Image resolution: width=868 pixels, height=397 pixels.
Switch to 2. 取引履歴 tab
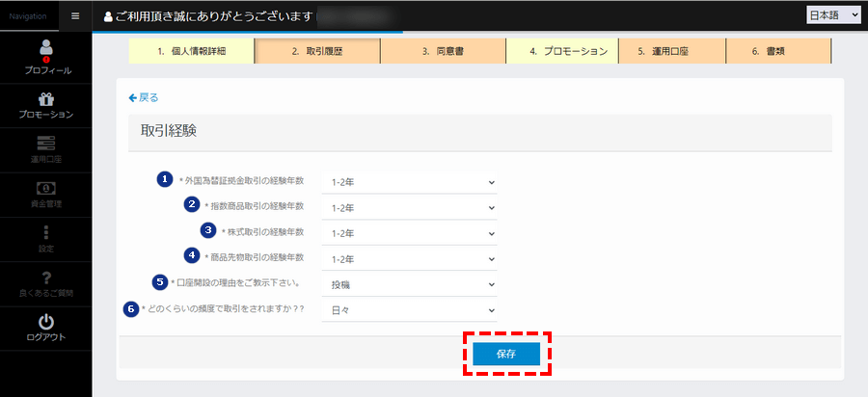pos(317,51)
